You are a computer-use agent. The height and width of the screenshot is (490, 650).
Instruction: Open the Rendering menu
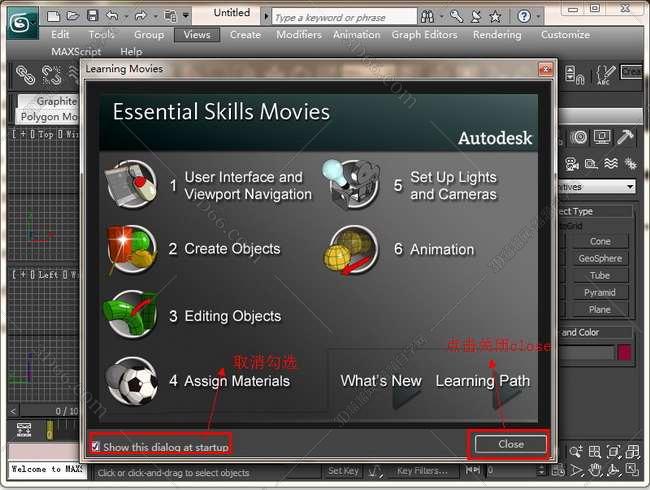pos(497,35)
